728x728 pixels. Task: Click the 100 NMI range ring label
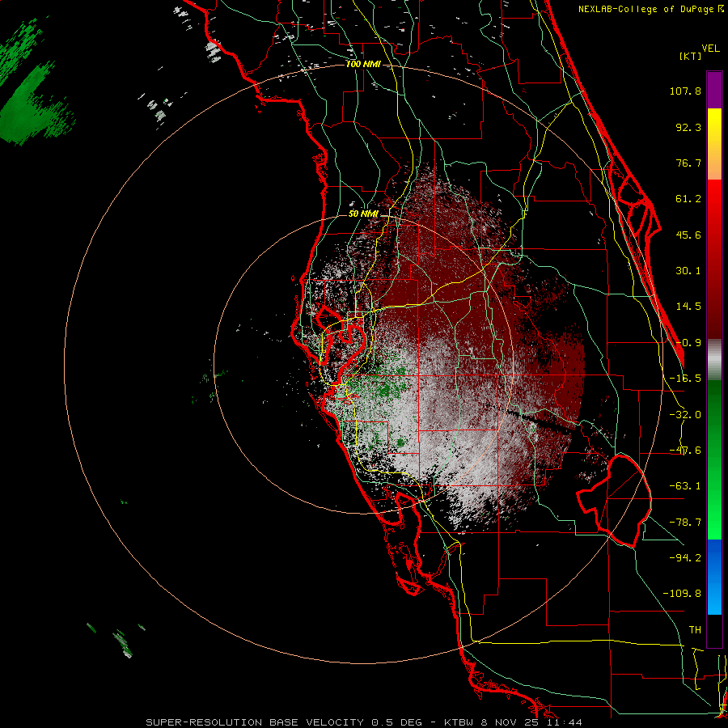[363, 64]
